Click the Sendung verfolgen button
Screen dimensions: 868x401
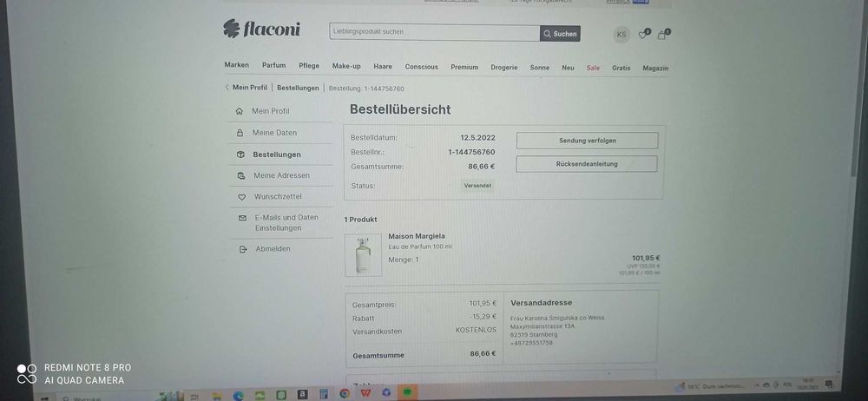click(588, 141)
